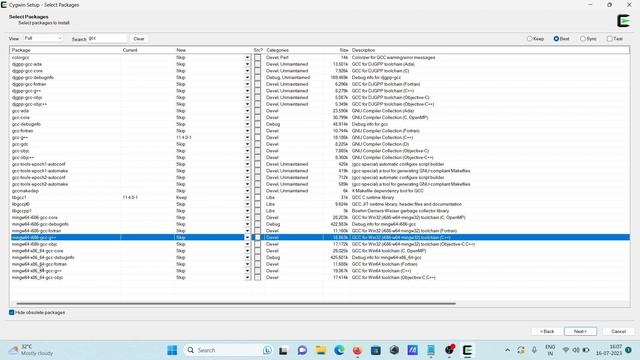Viewport: 640px width, 360px height.
Task: Click the Cygwin logo in the header
Action: pyautogui.click(x=624, y=20)
